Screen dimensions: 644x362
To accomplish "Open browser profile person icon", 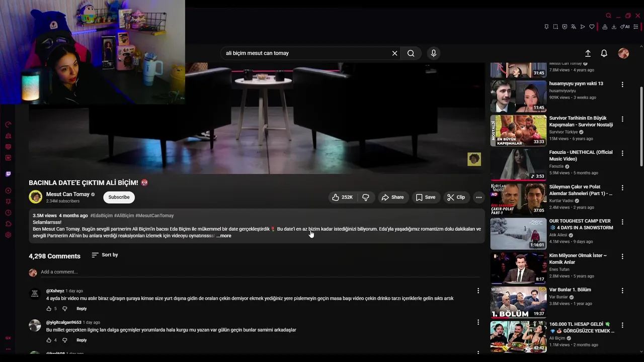I will coord(605,27).
